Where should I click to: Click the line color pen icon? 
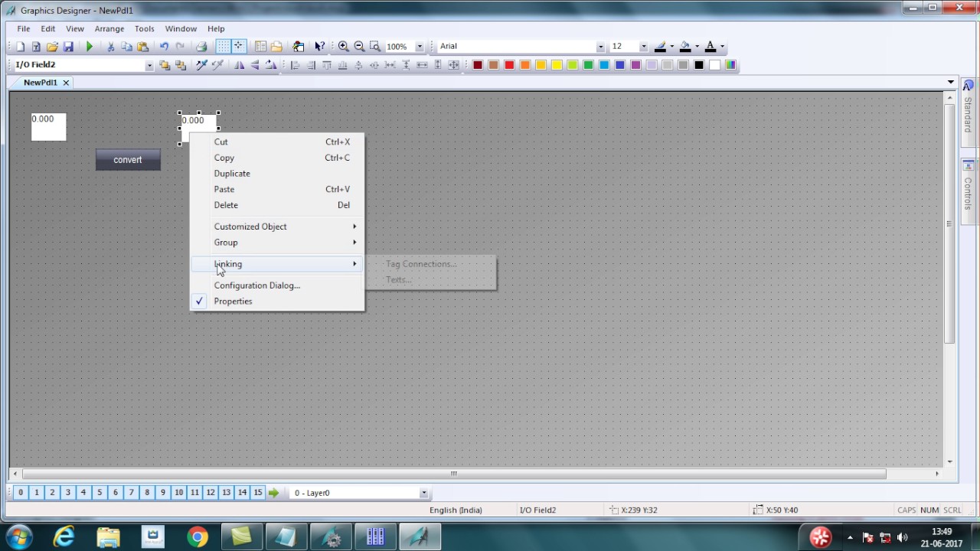(x=660, y=47)
